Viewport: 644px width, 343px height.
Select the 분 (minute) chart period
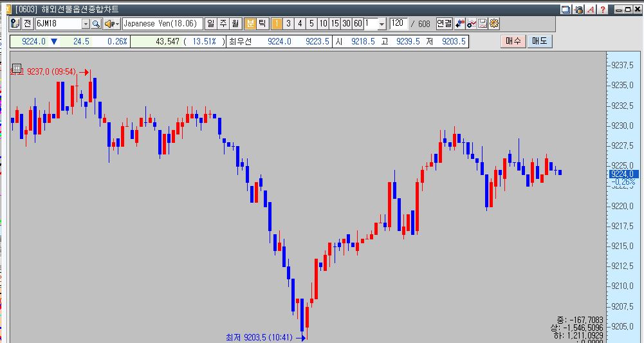click(250, 24)
